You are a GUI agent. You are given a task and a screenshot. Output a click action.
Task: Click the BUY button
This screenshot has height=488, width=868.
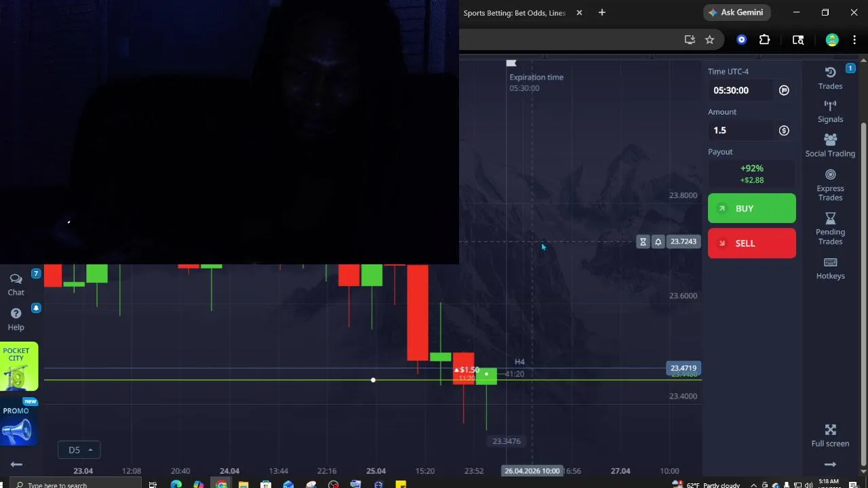(x=751, y=208)
